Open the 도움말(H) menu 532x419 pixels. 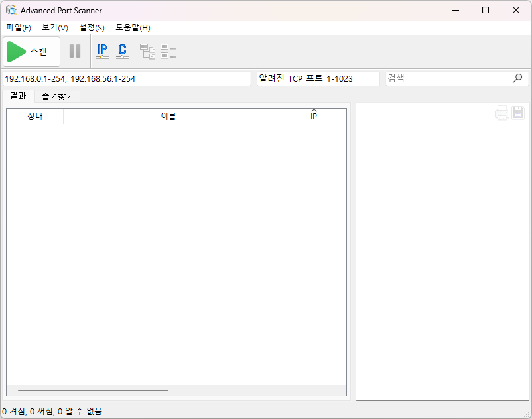133,28
